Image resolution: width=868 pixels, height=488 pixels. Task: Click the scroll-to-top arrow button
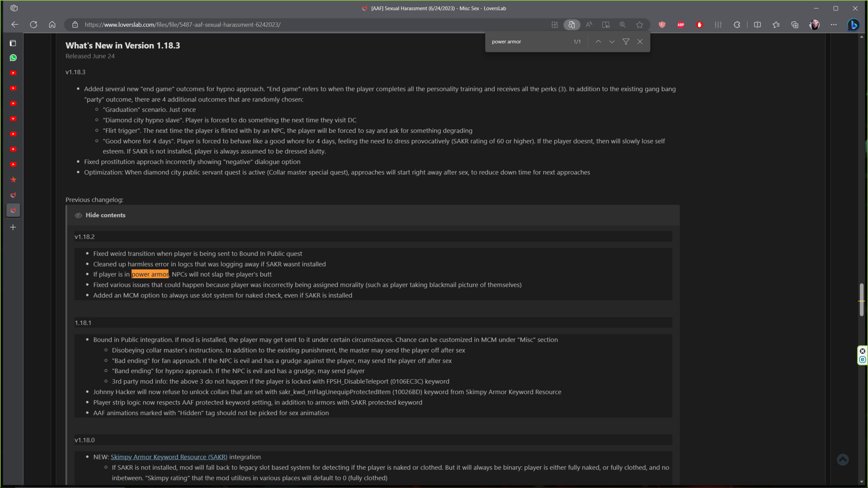843,460
